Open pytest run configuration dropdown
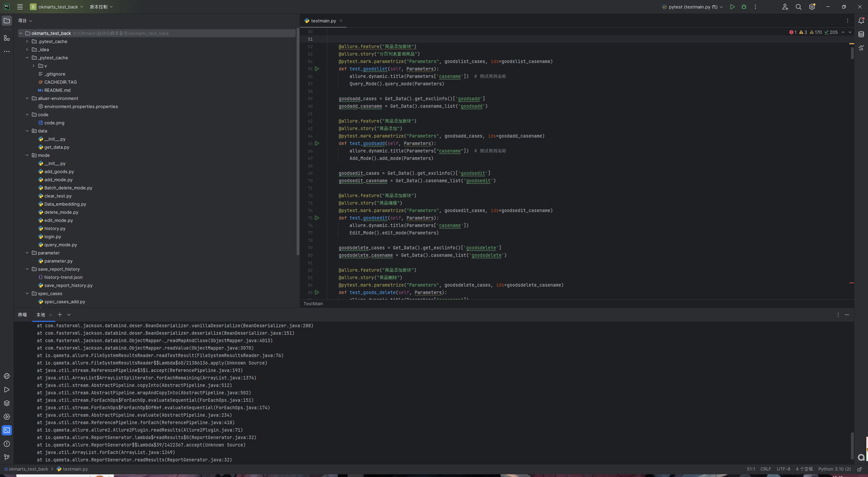Image resolution: width=868 pixels, height=477 pixels. click(692, 7)
